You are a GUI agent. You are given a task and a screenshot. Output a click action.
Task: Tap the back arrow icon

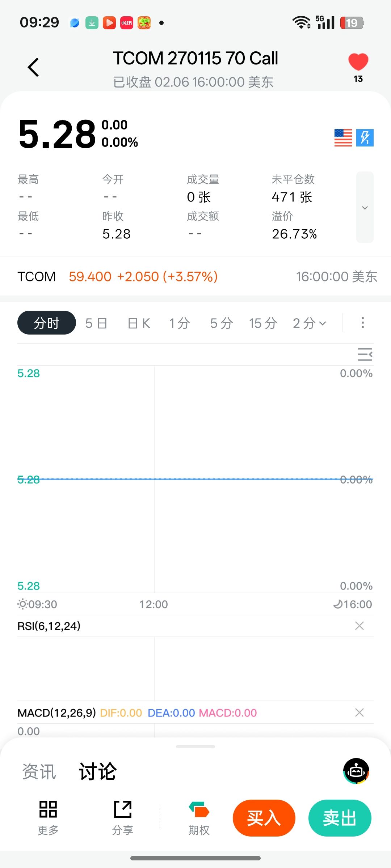point(33,67)
